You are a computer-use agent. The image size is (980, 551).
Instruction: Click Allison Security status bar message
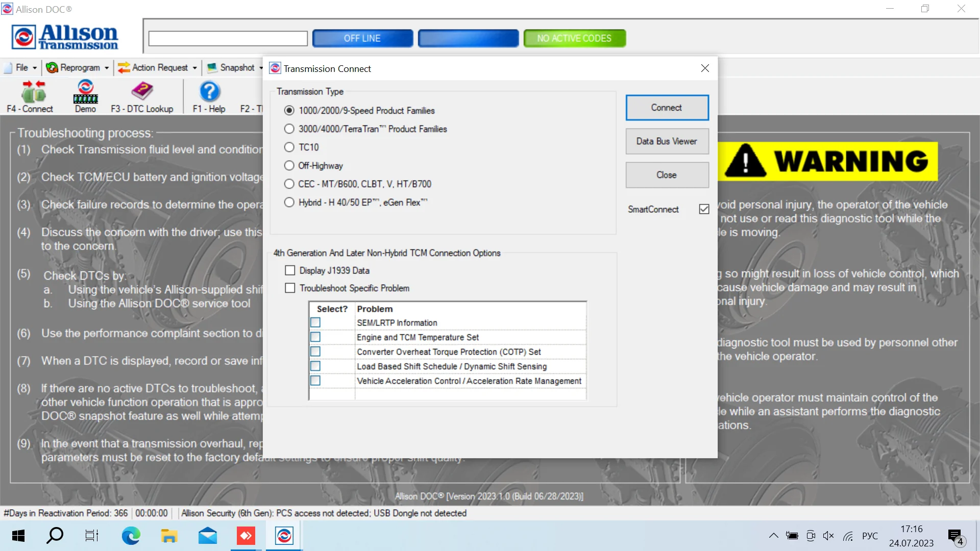pos(324,513)
